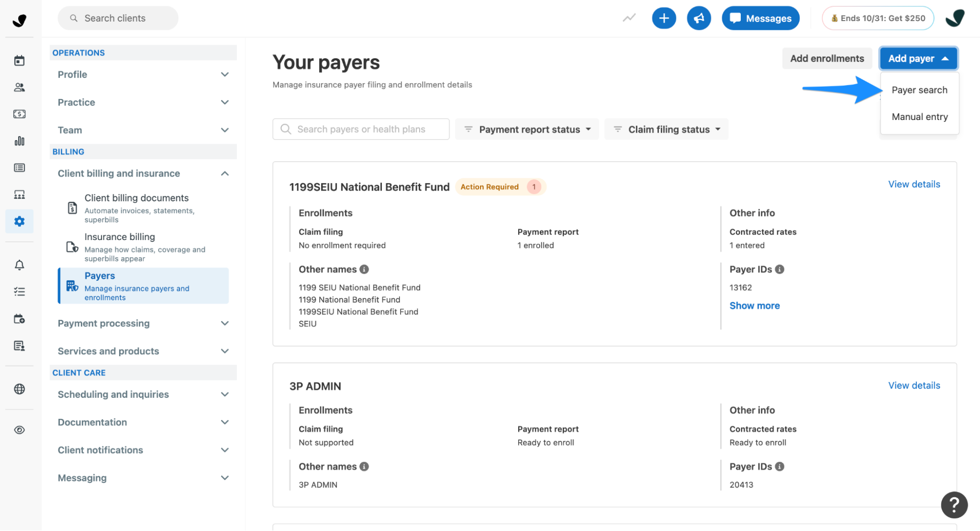Expand the Practice section

[x=143, y=102]
